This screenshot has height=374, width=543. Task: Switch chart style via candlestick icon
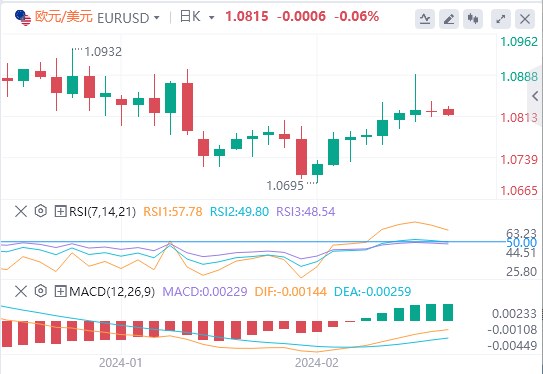coord(473,19)
